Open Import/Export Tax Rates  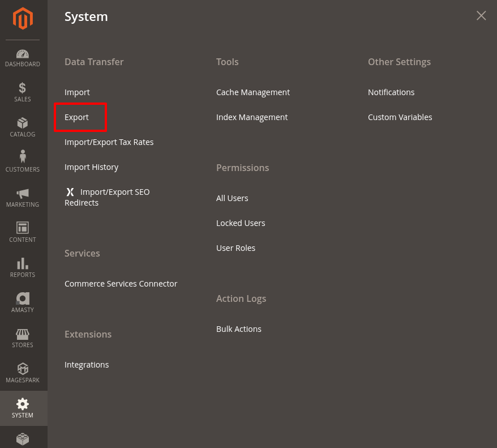click(x=109, y=142)
